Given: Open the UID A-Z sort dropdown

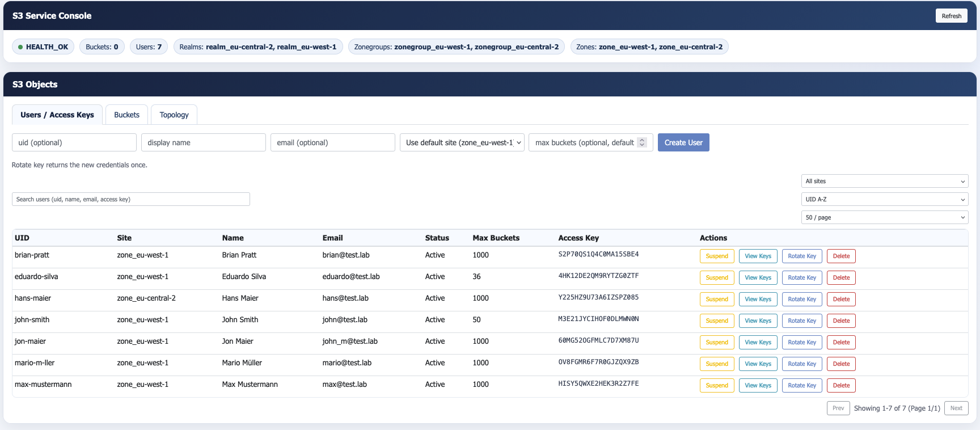Looking at the screenshot, I should 884,199.
